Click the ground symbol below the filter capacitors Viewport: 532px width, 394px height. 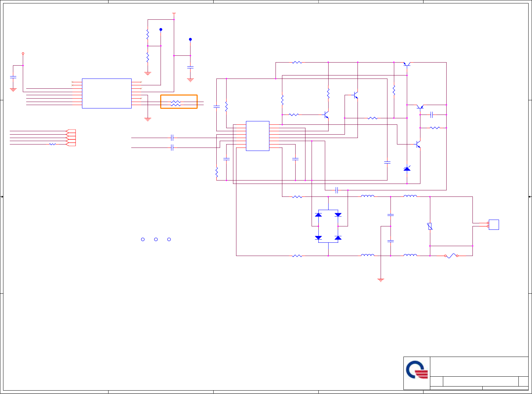[381, 280]
